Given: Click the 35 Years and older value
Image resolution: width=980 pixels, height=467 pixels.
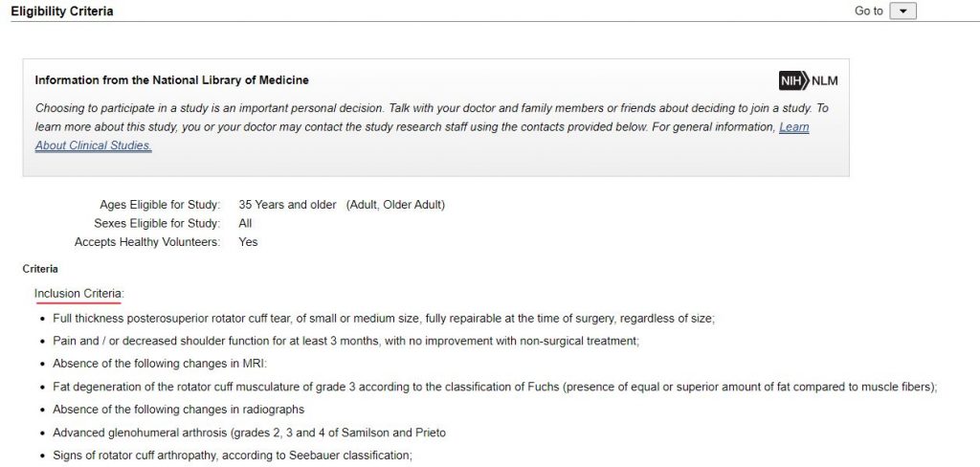Looking at the screenshot, I should coord(287,205).
